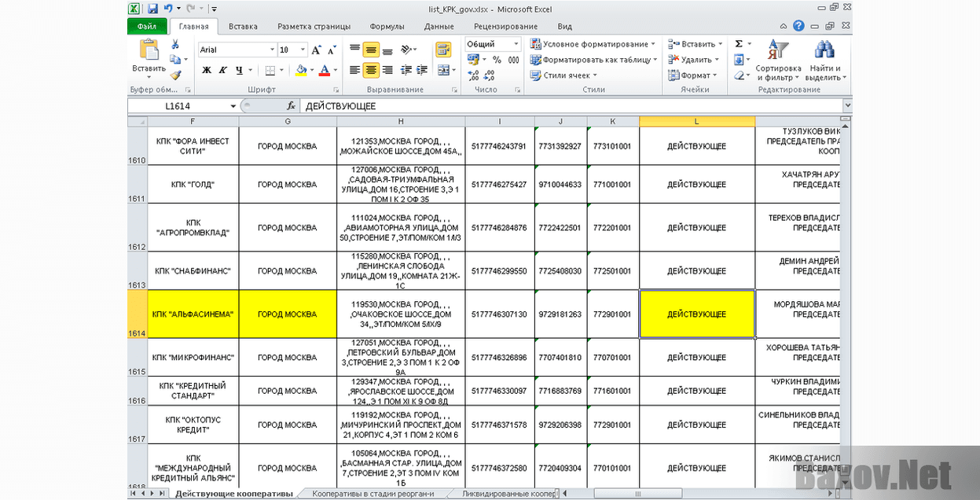Select the Format Painter brush
The image size is (980, 500).
coord(175,75)
